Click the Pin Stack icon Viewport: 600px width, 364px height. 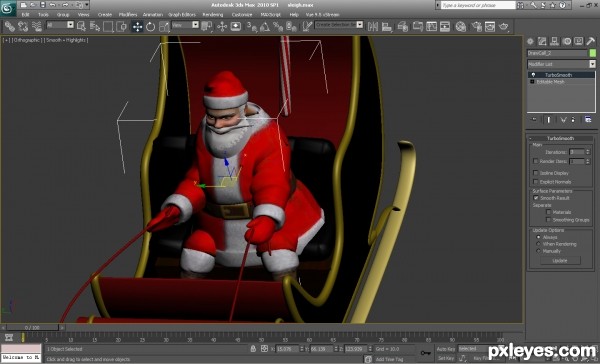click(534, 119)
